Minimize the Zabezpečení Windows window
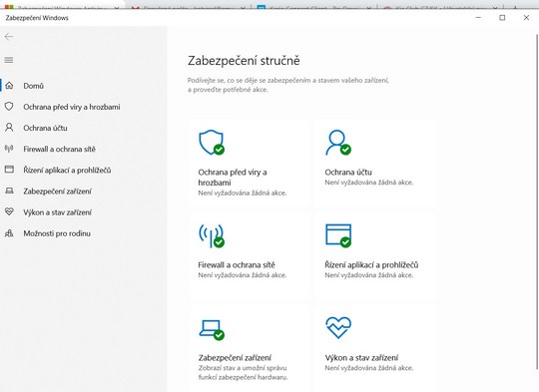The height and width of the screenshot is (392, 539). [478, 18]
